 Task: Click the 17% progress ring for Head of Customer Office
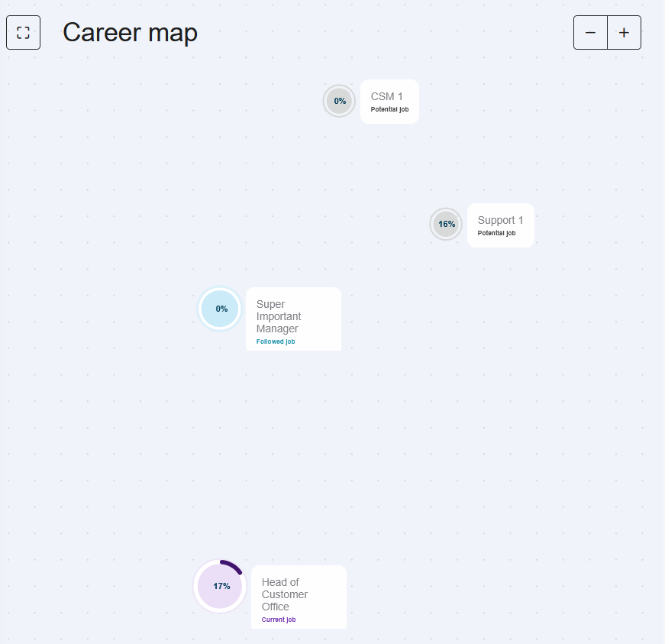point(220,586)
